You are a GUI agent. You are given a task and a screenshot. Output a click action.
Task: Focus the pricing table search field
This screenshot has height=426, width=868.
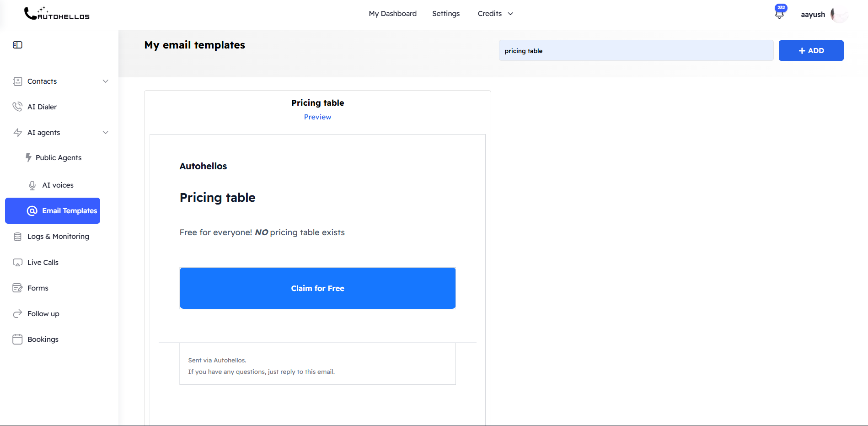[x=636, y=50]
